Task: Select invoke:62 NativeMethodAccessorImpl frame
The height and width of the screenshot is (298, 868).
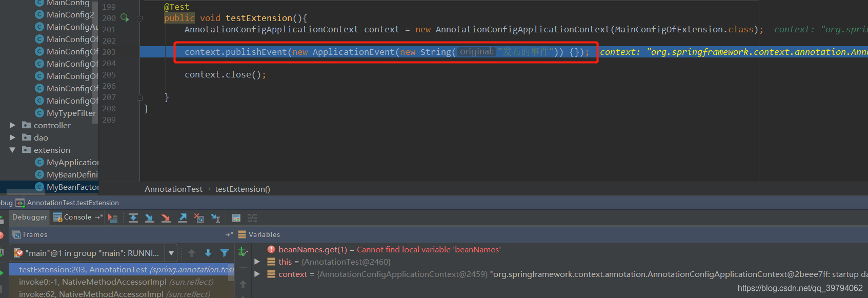Action: (x=122, y=294)
